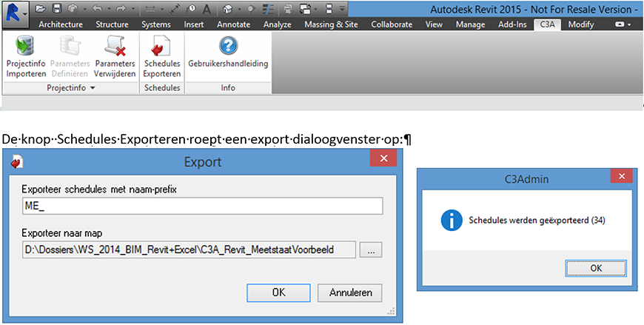Select the Text tool letter A icon
Image resolution: width=644 pixels, height=325 pixels.
[x=207, y=9]
